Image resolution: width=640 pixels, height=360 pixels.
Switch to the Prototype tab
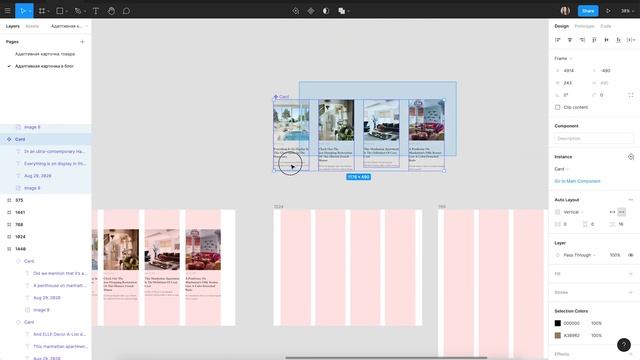point(584,26)
